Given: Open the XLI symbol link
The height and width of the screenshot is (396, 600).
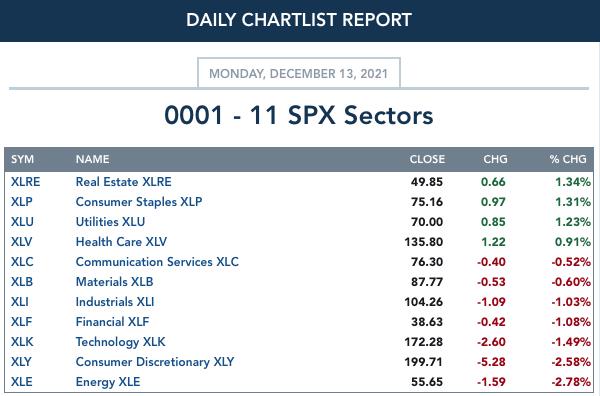Looking at the screenshot, I should (20, 302).
